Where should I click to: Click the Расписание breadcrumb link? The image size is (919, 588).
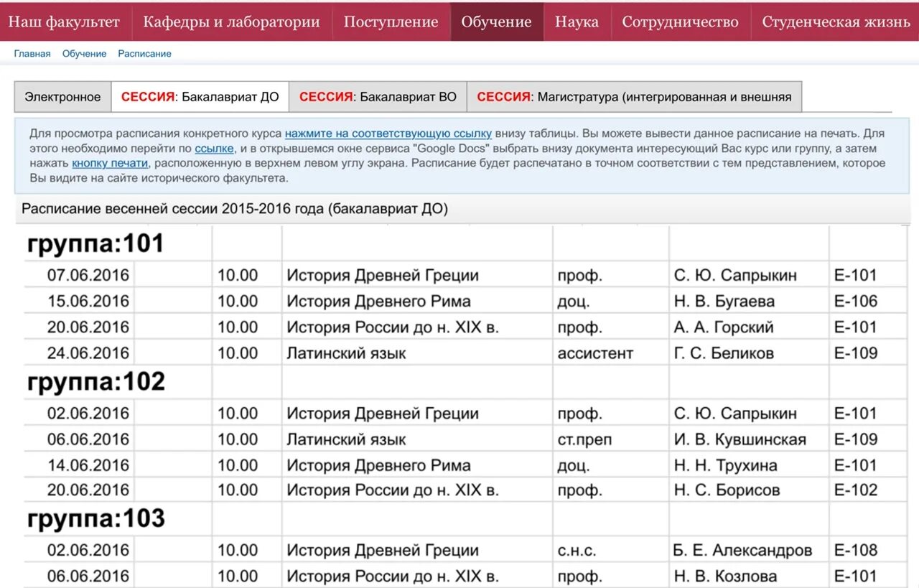tap(144, 54)
